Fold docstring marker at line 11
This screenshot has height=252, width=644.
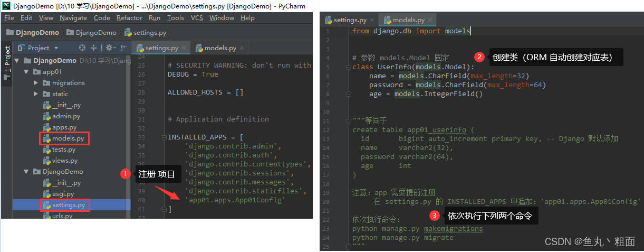[x=349, y=121]
